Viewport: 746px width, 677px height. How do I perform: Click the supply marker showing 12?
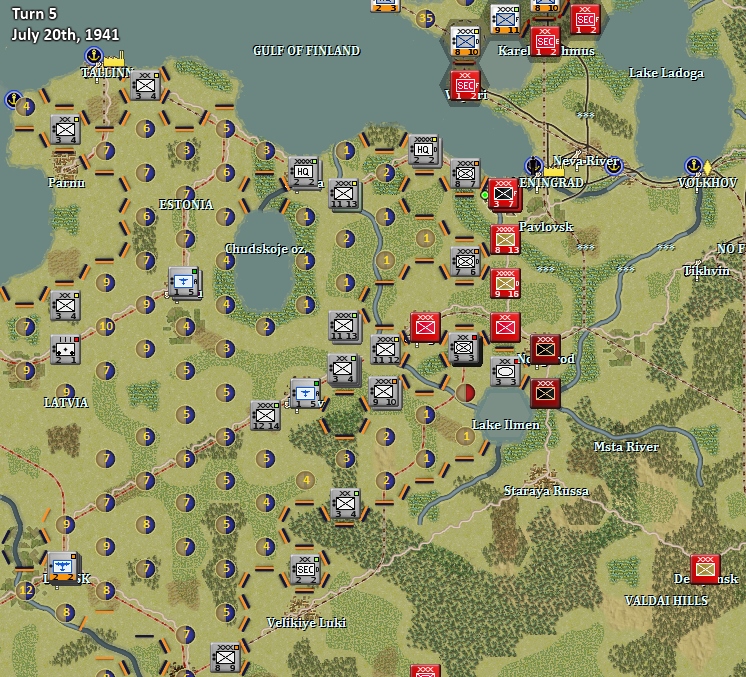tap(26, 591)
